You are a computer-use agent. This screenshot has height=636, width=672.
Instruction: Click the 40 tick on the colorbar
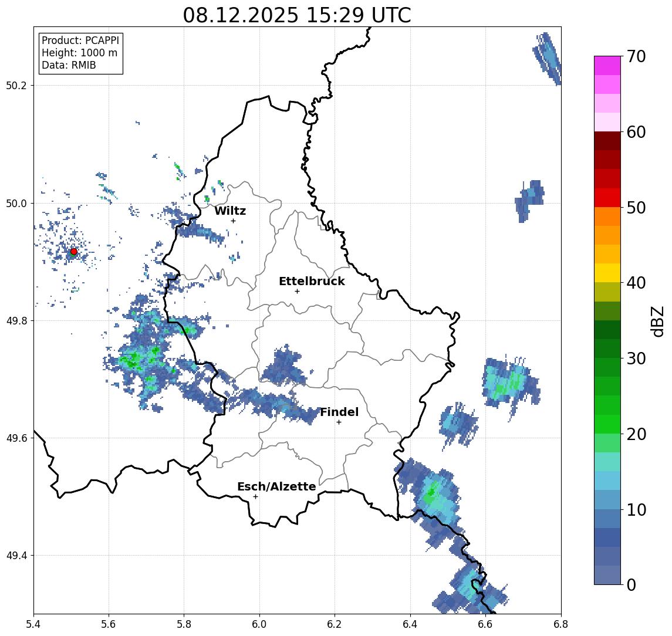pyautogui.click(x=636, y=283)
